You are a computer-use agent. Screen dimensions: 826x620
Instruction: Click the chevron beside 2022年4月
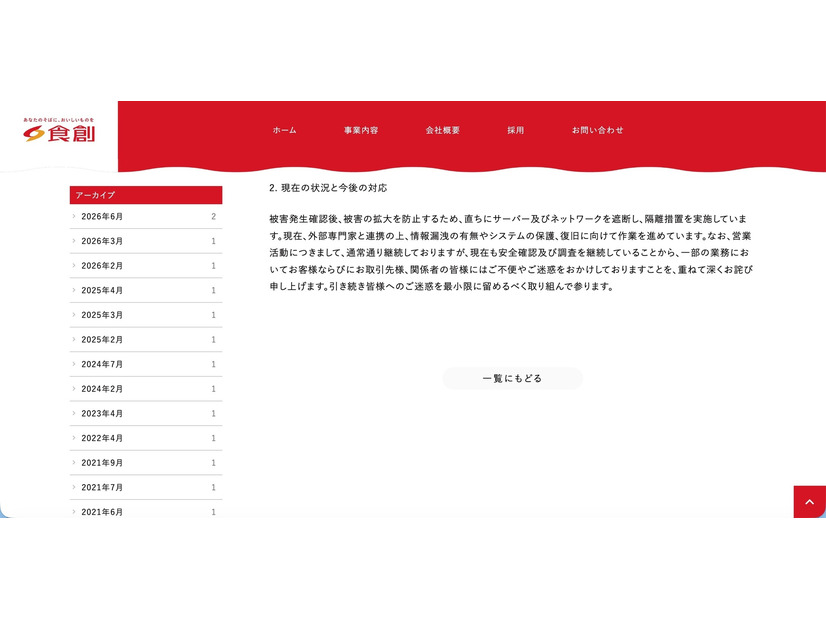tap(74, 438)
